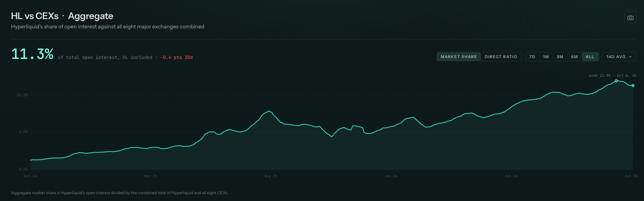Click the Jun 26 x-axis label
644x201 pixels.
click(x=512, y=176)
